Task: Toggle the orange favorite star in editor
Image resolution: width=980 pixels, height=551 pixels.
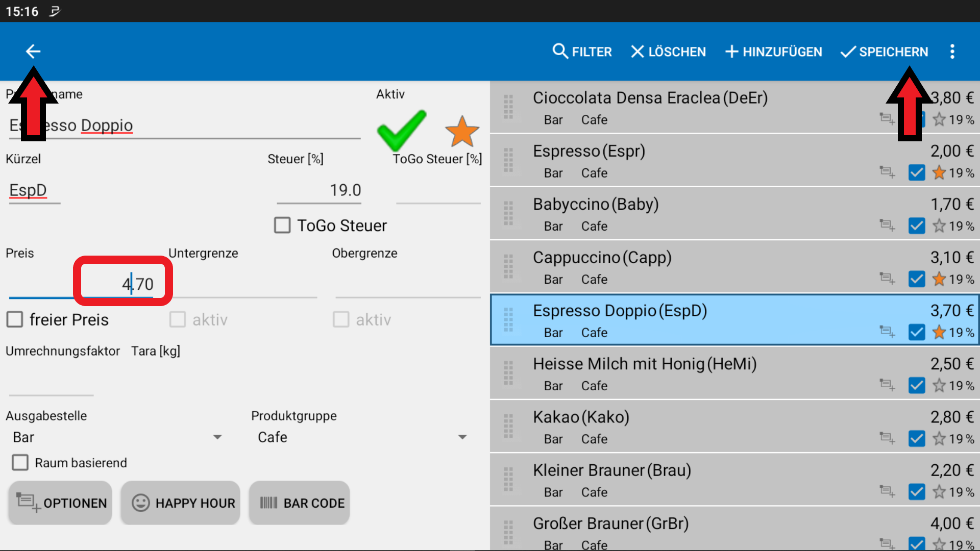Action: pos(462,132)
